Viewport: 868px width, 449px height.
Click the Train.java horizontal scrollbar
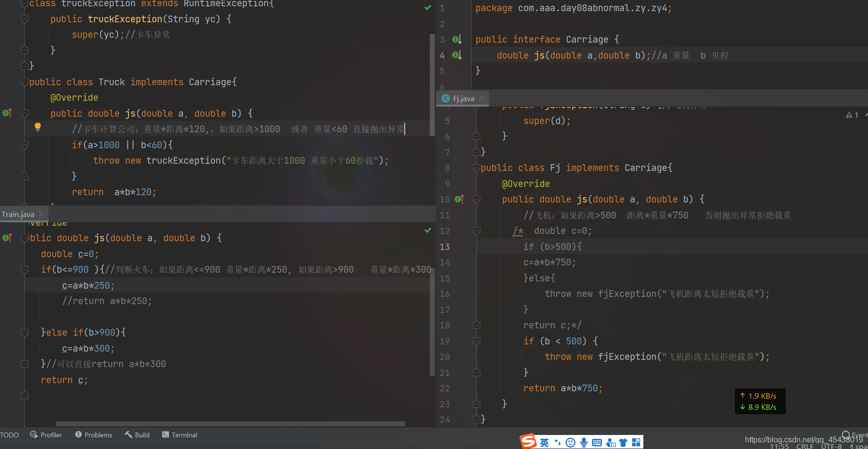pos(230,423)
